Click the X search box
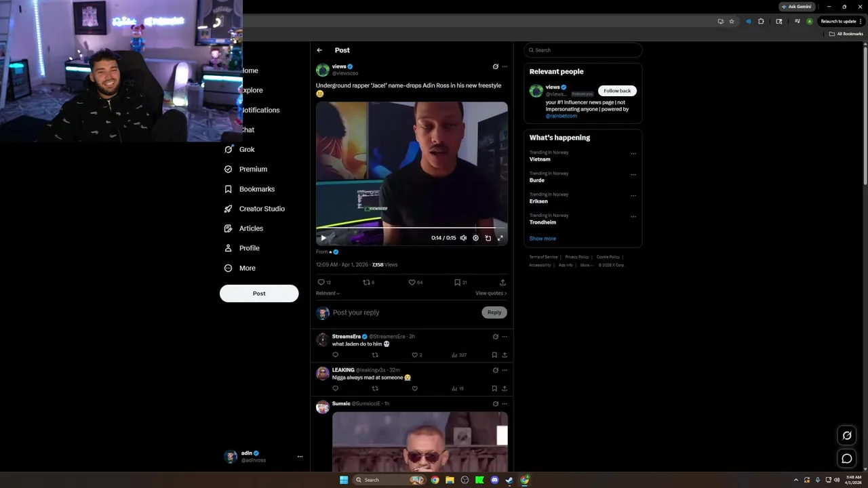Viewport: 868px width, 488px height. pyautogui.click(x=583, y=50)
